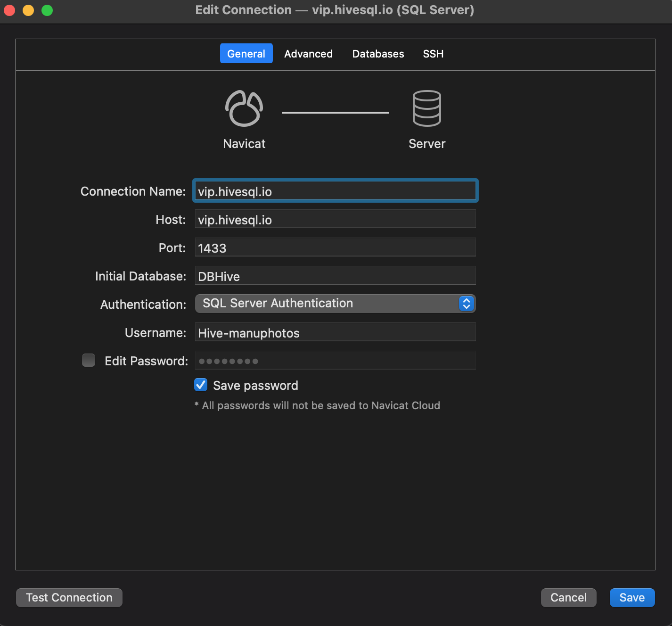This screenshot has width=672, height=626.
Task: Click the Save button
Action: point(632,598)
